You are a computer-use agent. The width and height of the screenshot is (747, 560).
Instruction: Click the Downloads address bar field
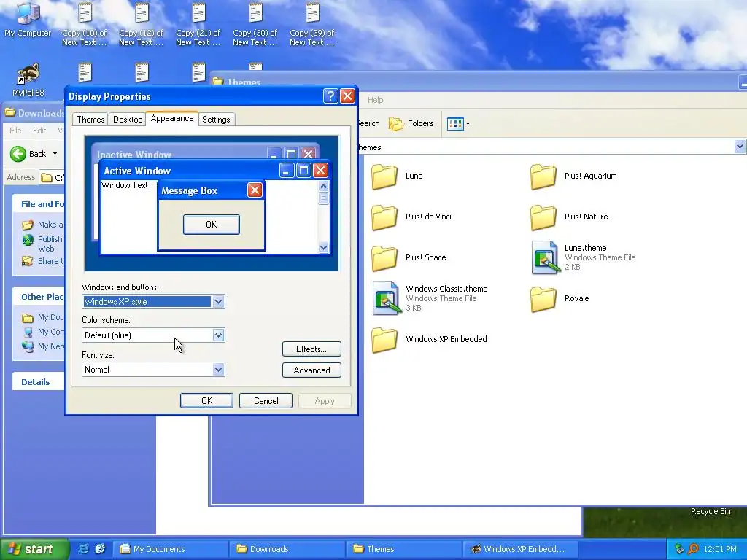[x=52, y=178]
